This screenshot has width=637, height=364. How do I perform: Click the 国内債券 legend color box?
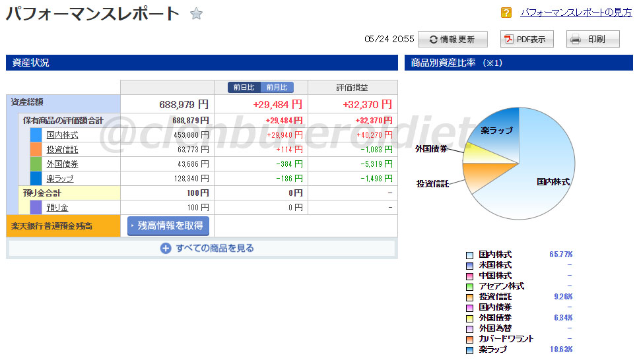pos(469,308)
